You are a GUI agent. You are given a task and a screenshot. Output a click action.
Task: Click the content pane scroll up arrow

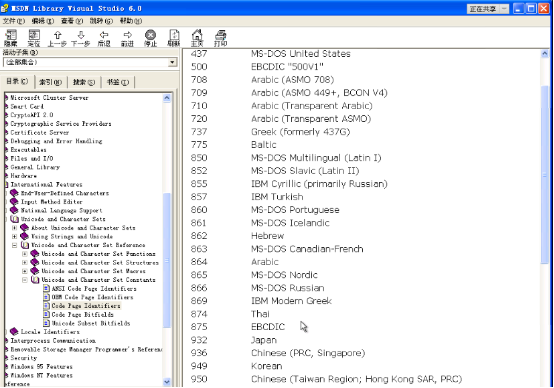[x=544, y=54]
